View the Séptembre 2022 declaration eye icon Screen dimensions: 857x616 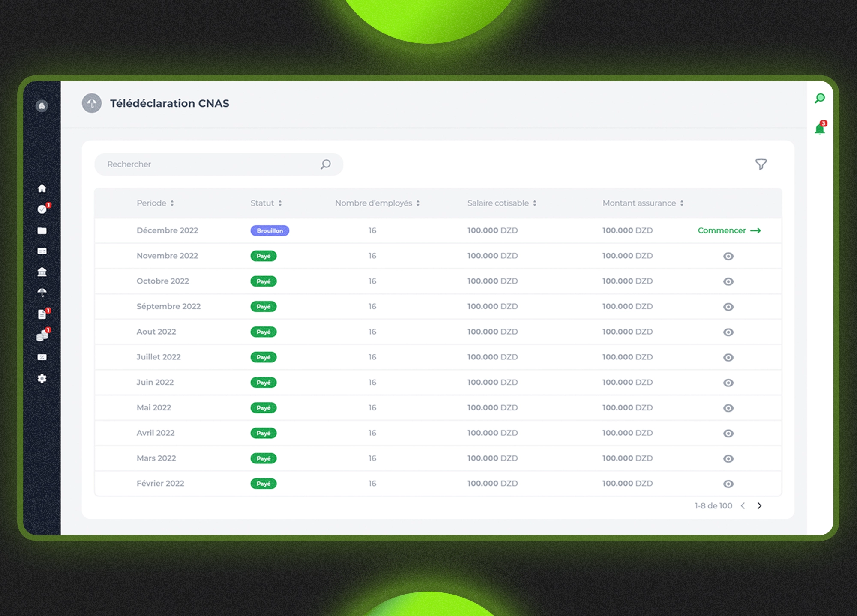728,307
